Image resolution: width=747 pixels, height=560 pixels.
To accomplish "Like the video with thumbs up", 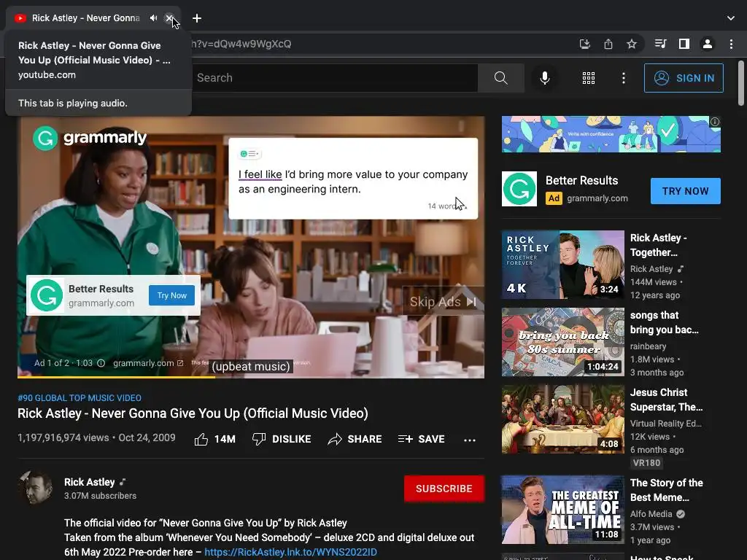I will click(215, 439).
